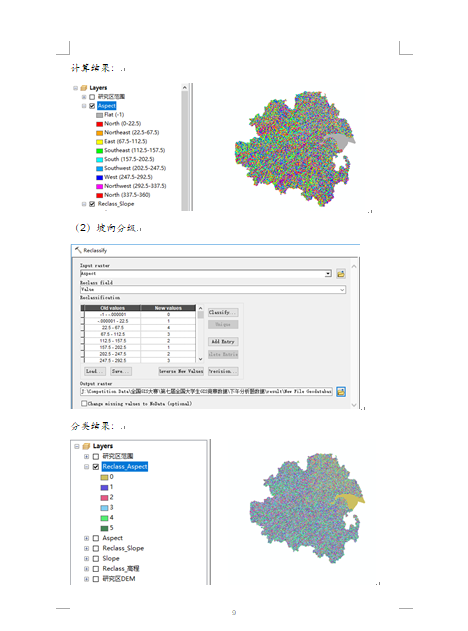Expand the Slope layer node
The height and width of the screenshot is (631, 468).
87,559
